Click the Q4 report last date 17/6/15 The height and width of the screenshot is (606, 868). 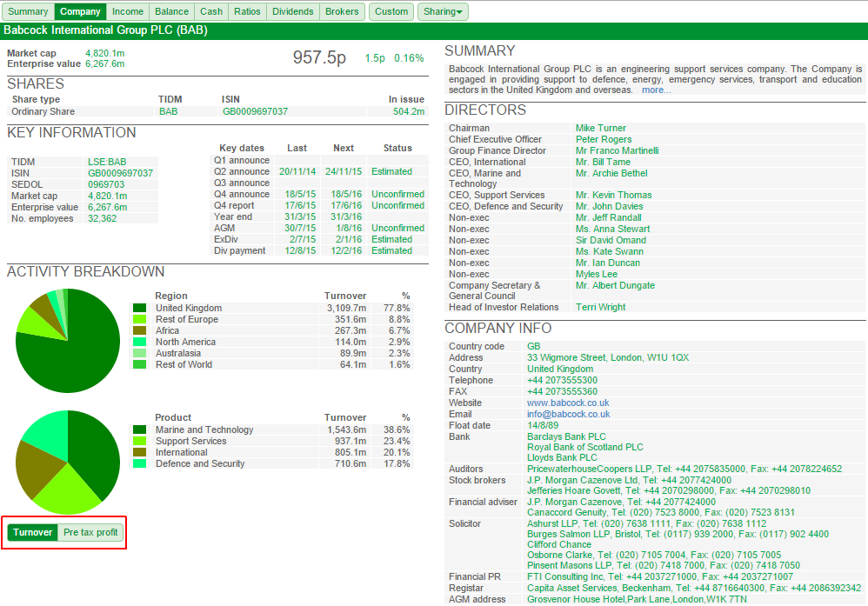pos(300,206)
